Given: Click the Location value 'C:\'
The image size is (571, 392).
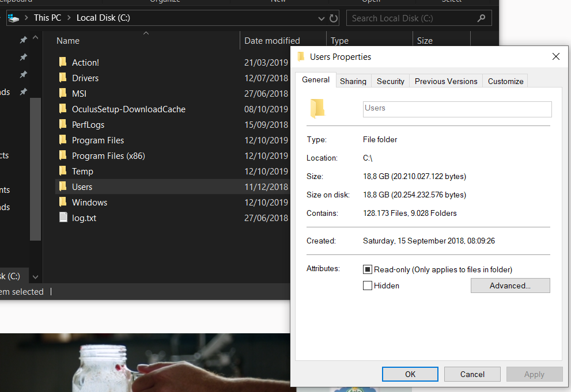Looking at the screenshot, I should (x=368, y=158).
